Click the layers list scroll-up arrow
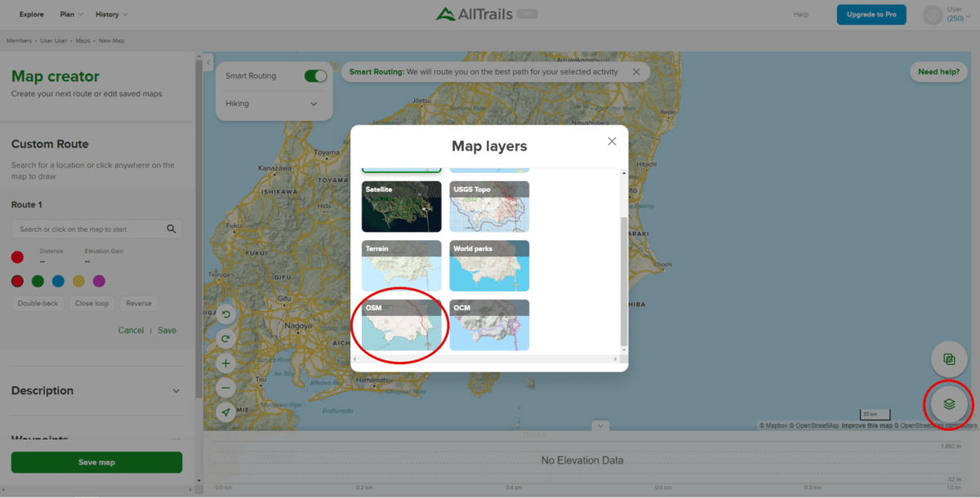The height and width of the screenshot is (498, 980). point(624,173)
